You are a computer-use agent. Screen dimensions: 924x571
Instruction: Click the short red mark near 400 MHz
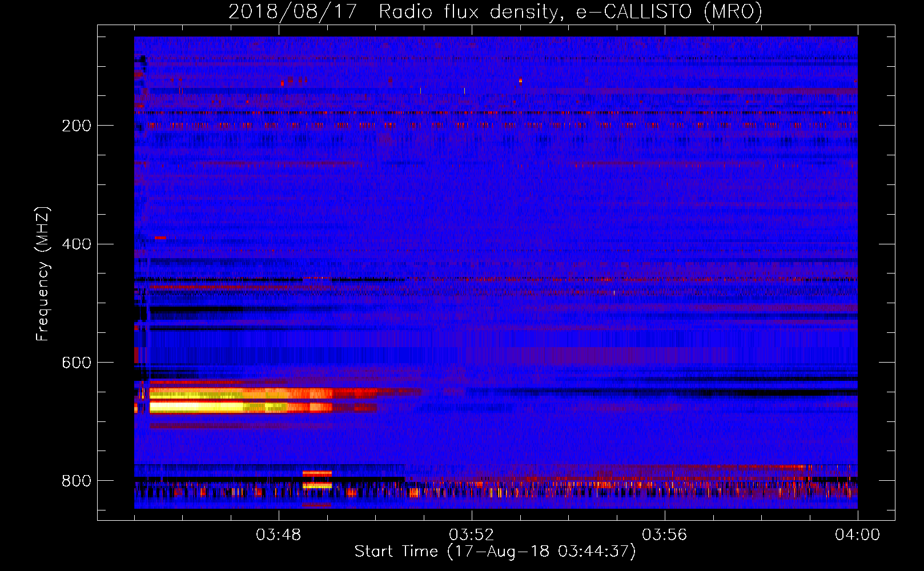(x=160, y=238)
